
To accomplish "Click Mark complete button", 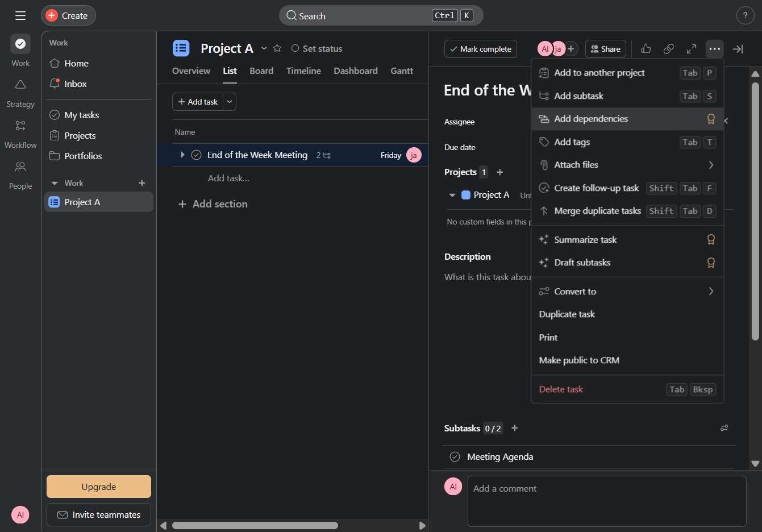I will (481, 49).
